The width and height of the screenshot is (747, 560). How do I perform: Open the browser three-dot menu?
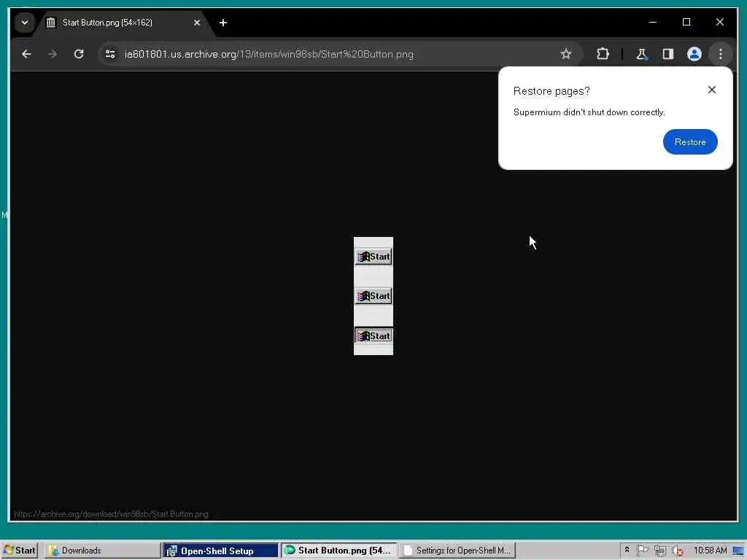720,54
